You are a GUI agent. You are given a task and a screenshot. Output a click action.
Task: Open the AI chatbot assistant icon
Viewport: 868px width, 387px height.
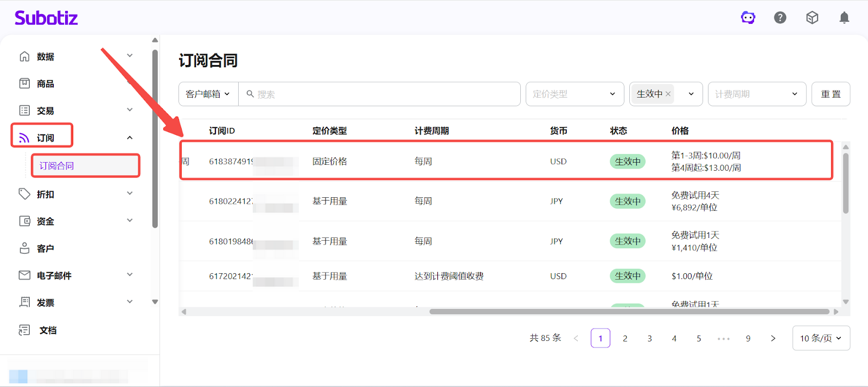tap(748, 18)
